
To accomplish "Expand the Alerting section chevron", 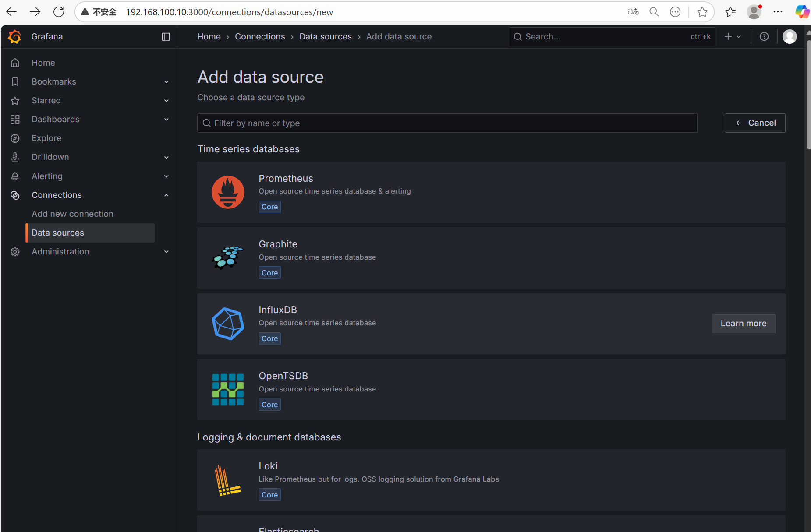I will pos(166,176).
